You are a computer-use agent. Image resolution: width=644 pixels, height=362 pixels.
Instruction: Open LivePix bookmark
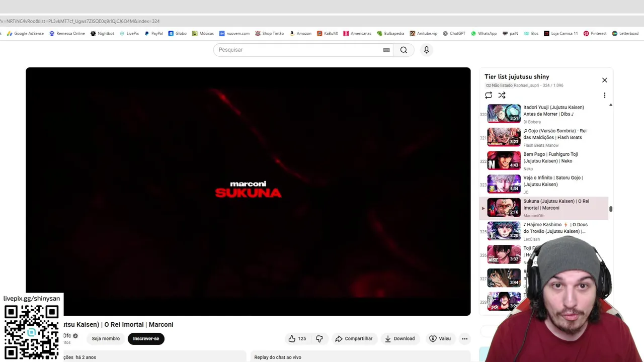[x=129, y=34]
